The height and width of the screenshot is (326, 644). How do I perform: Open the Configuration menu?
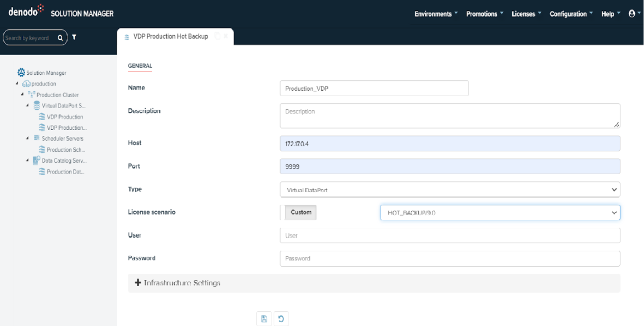coord(571,14)
